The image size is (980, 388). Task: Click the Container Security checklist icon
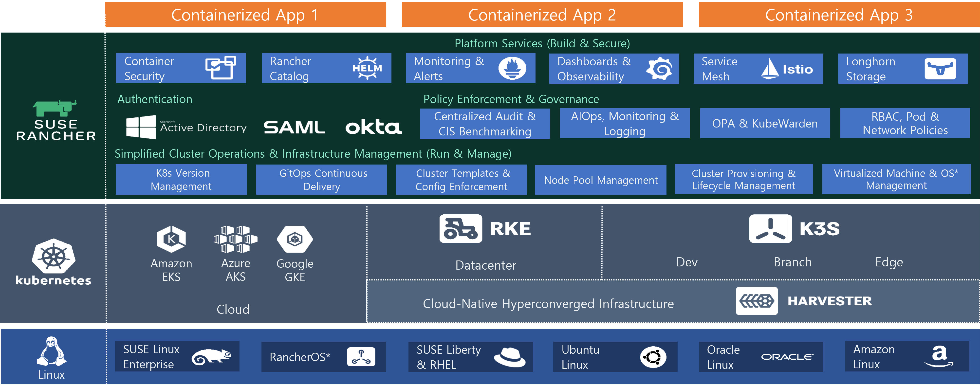click(220, 68)
